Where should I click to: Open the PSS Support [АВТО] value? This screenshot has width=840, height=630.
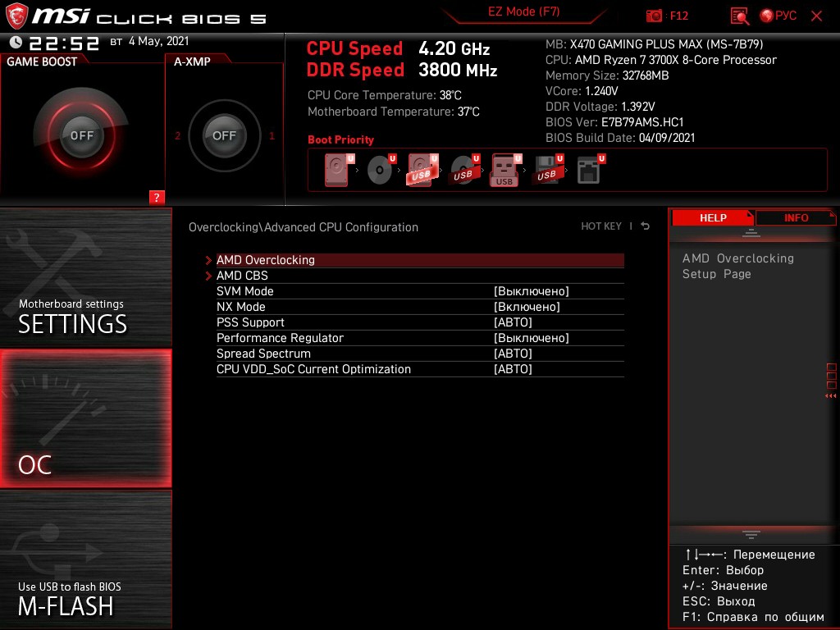(513, 322)
